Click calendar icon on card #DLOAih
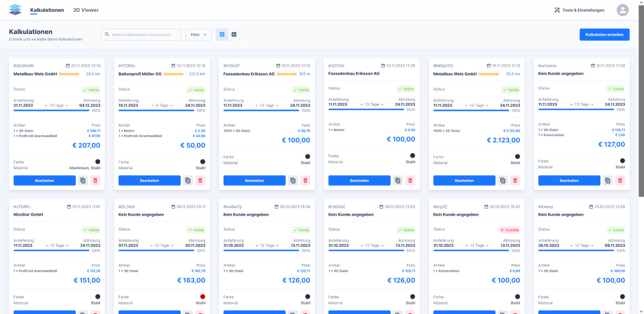This screenshot has height=314, width=644. pyautogui.click(x=173, y=207)
